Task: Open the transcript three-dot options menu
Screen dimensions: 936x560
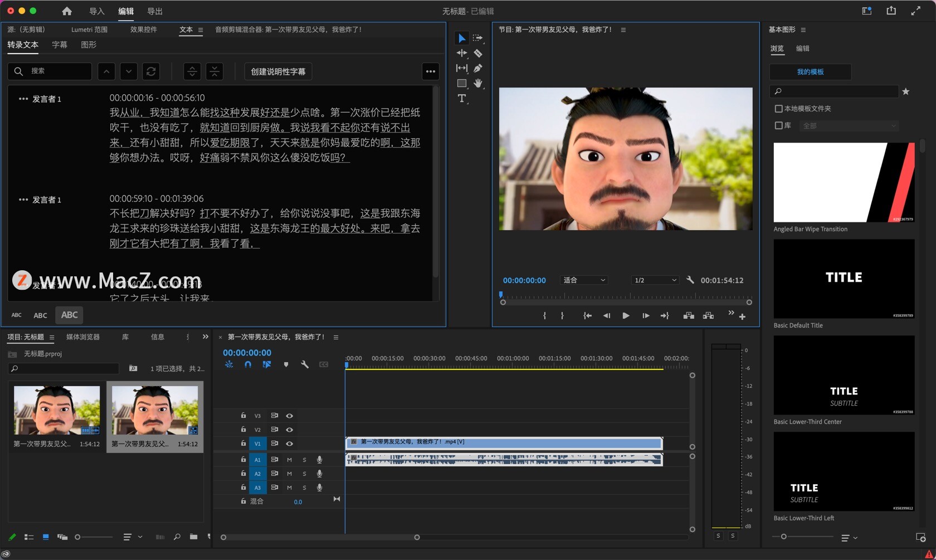Action: tap(430, 71)
